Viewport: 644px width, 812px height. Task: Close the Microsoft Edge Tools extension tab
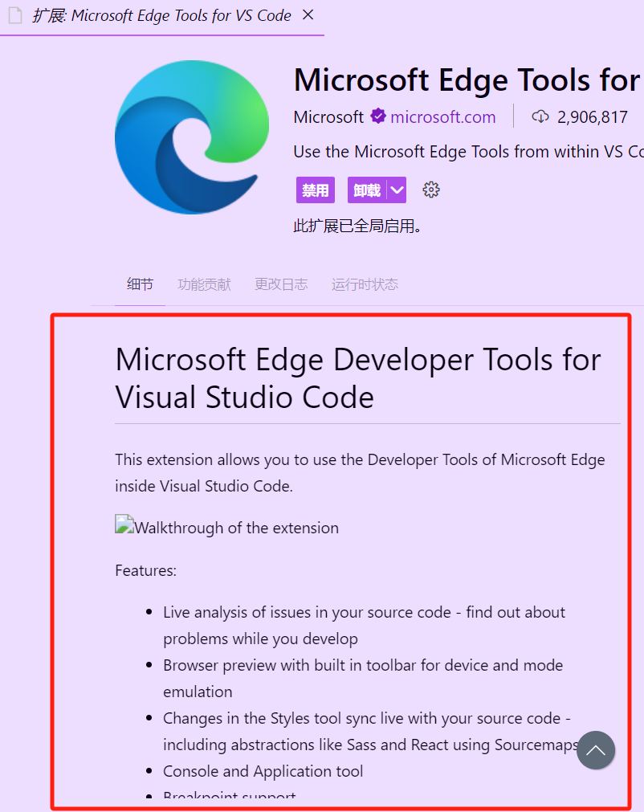(x=308, y=15)
